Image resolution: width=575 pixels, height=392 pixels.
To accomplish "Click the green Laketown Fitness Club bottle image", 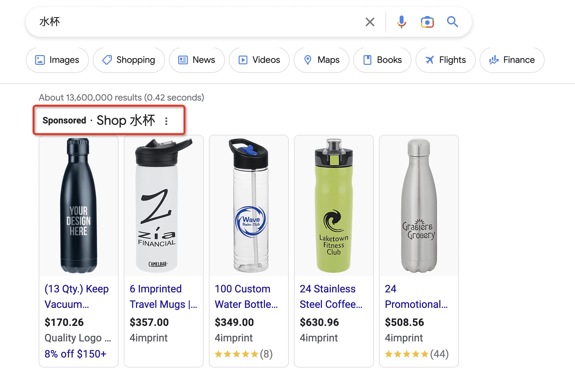I will click(334, 206).
